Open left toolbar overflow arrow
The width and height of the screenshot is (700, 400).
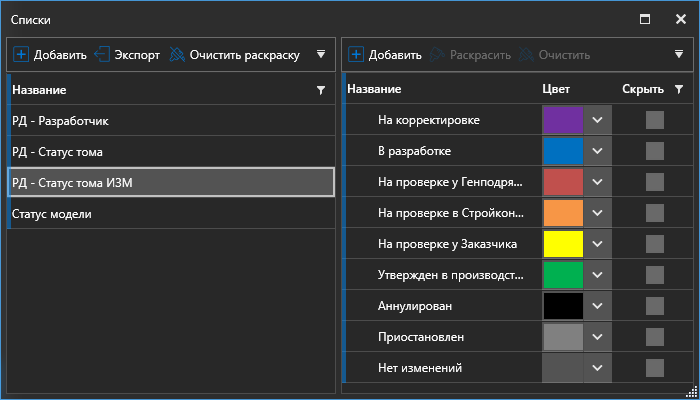click(321, 55)
